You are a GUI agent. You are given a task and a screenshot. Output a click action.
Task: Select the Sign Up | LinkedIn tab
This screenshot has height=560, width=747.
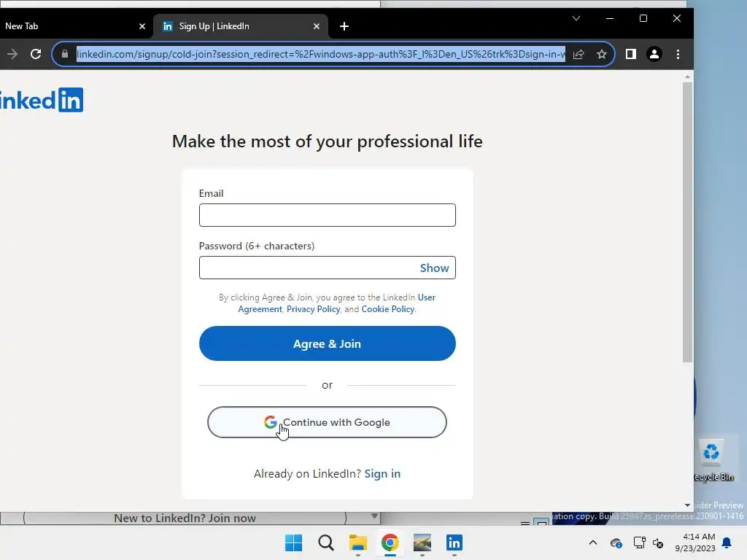point(241,26)
